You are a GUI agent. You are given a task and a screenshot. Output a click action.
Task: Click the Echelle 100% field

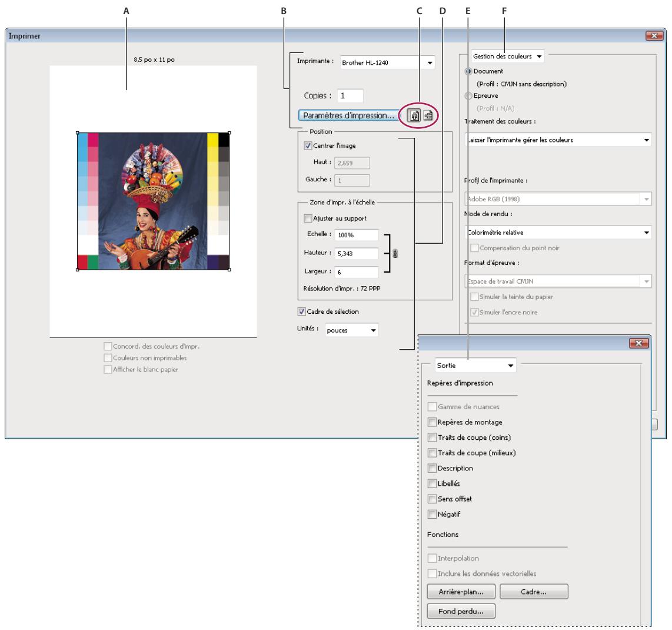(x=357, y=235)
